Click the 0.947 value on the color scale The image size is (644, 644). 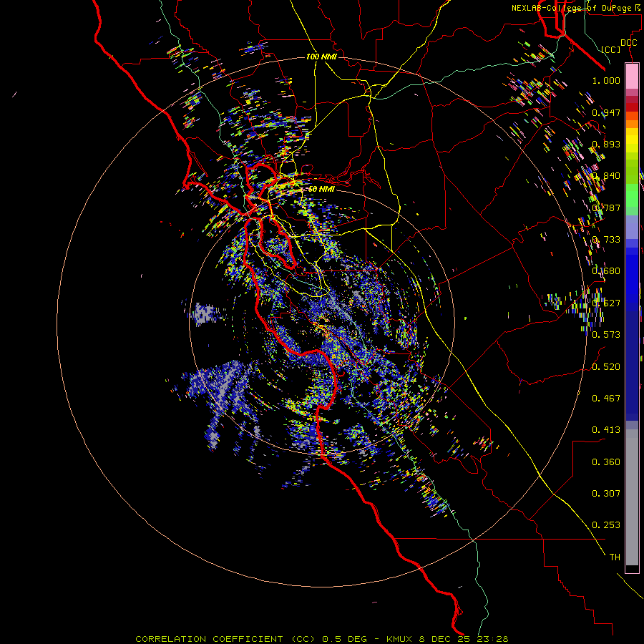point(606,112)
